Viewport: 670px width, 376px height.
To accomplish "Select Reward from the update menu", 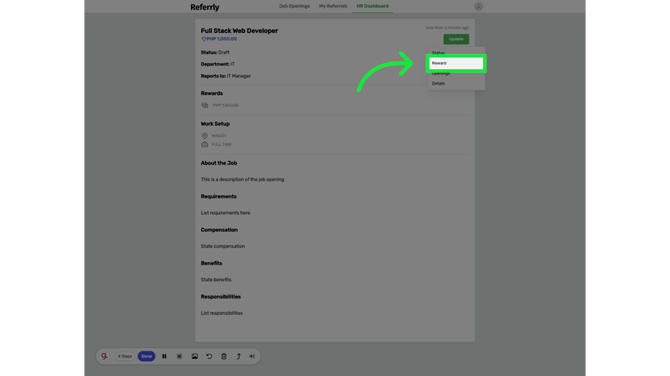I will coord(456,63).
